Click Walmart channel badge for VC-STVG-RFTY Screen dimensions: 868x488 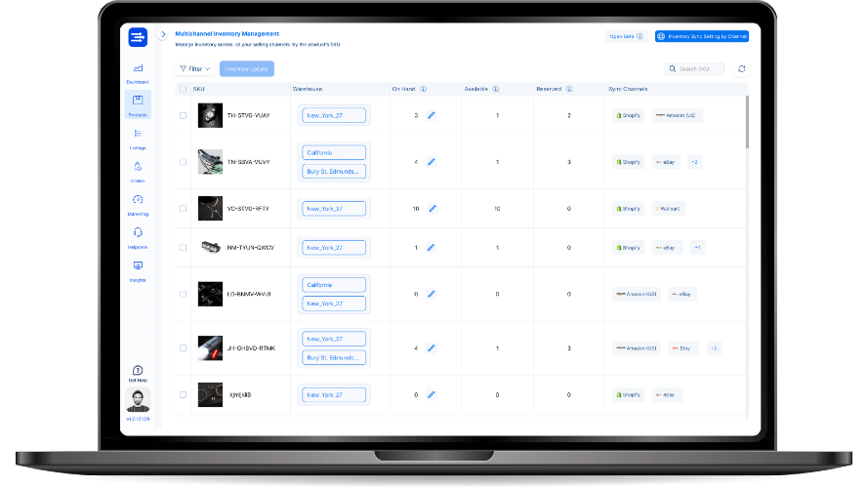[668, 209]
